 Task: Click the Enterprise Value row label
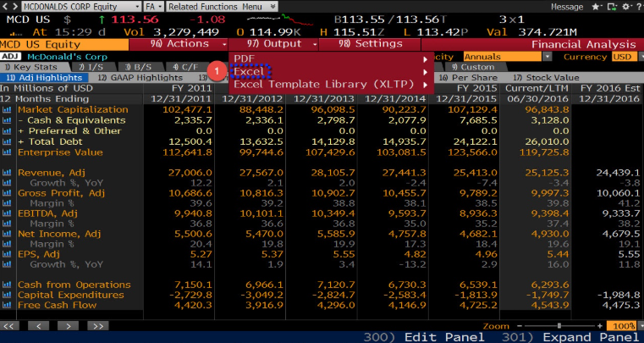(x=60, y=152)
